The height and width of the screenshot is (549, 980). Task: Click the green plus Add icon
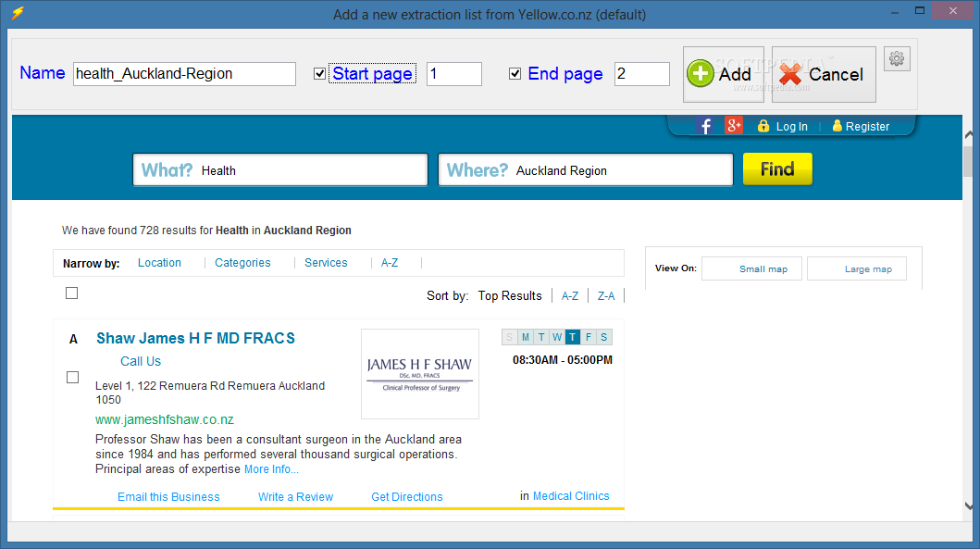click(x=700, y=74)
